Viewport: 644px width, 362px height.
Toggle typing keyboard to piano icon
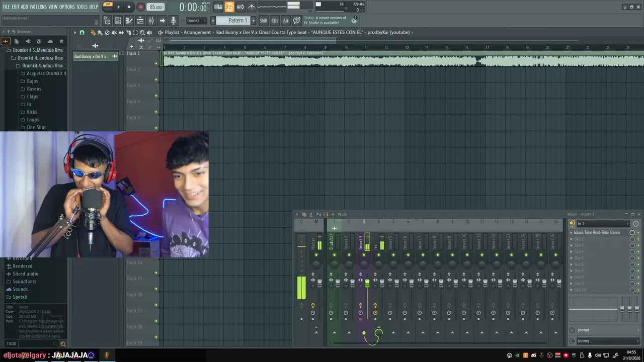[x=218, y=7]
